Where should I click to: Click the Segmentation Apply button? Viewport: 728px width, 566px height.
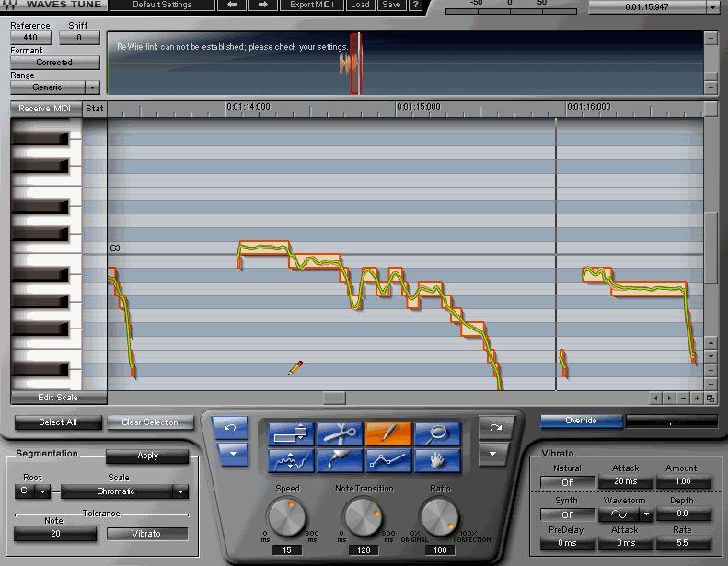[x=147, y=456]
